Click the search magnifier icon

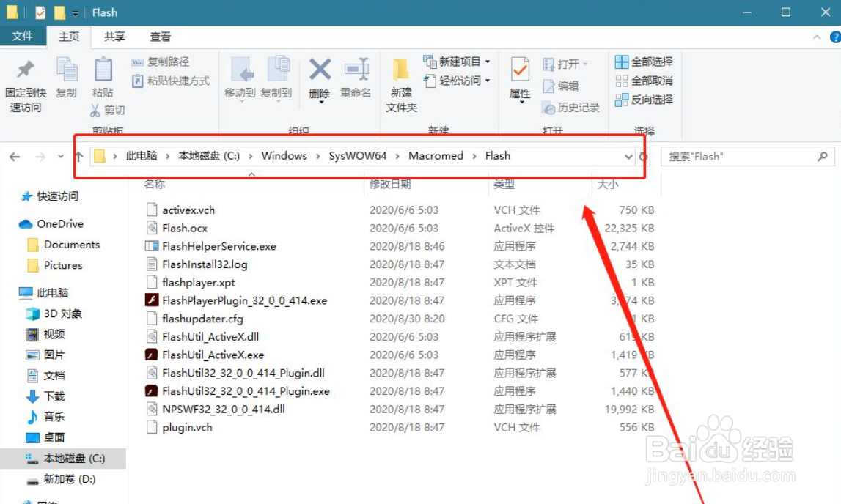point(823,156)
